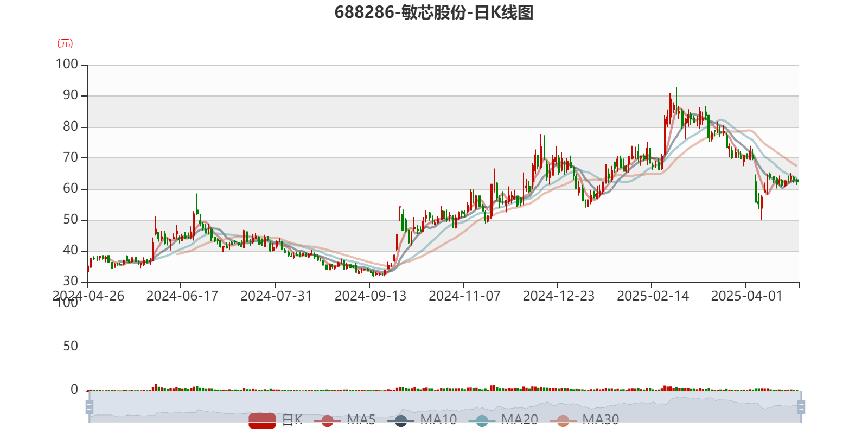
Task: Click the 2024-07-31 date axis label
Action: click(276, 296)
